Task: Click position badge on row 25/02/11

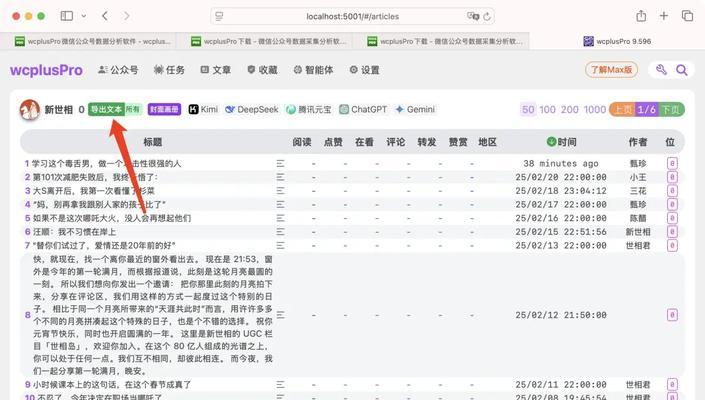Action: (x=672, y=385)
